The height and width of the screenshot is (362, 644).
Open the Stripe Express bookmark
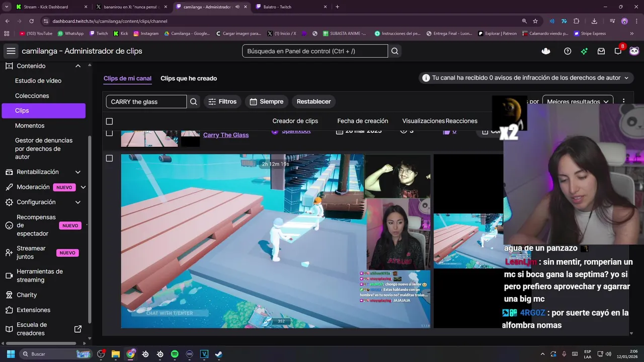pos(590,33)
